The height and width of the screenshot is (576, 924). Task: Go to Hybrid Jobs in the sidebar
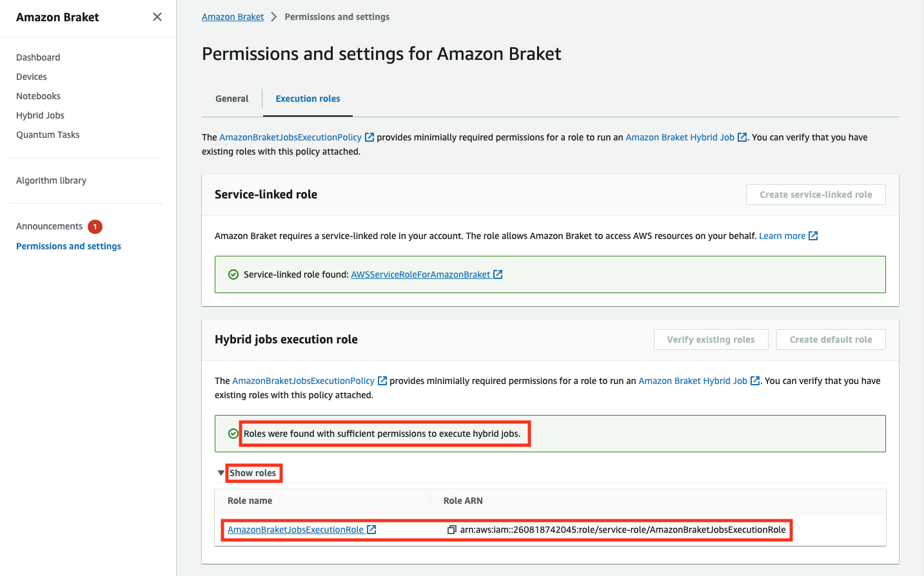click(x=40, y=115)
